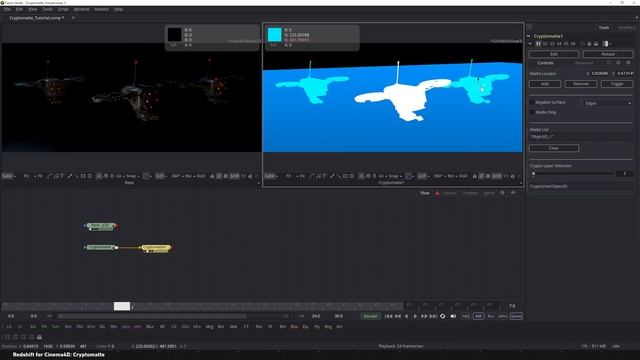This screenshot has width=640, height=360.
Task: Clear the Matte List
Action: point(554,148)
